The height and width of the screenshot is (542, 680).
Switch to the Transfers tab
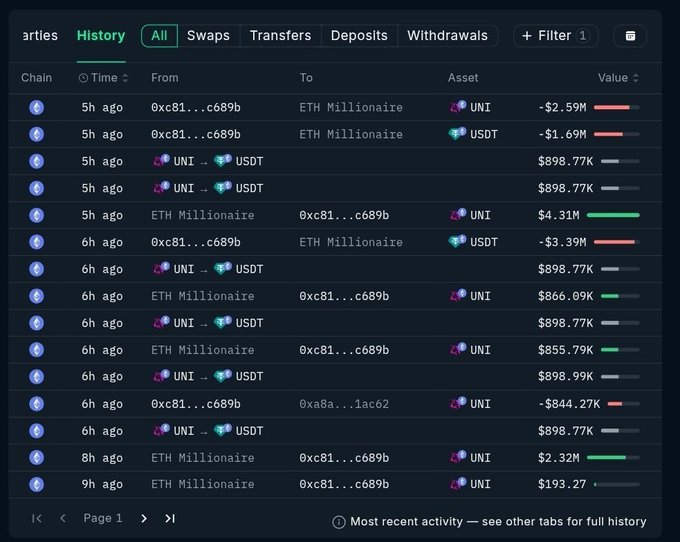pos(280,36)
